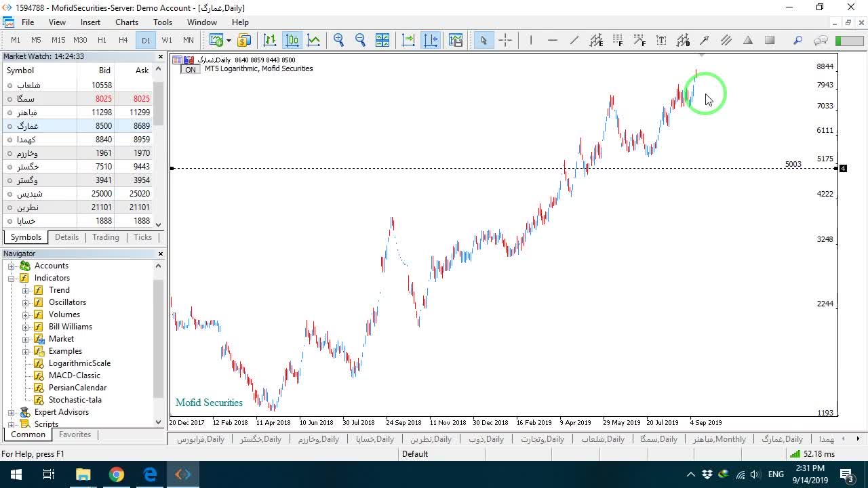Screen dimensions: 868x488
Task: Expand the Volumes folder
Action: coord(26,314)
